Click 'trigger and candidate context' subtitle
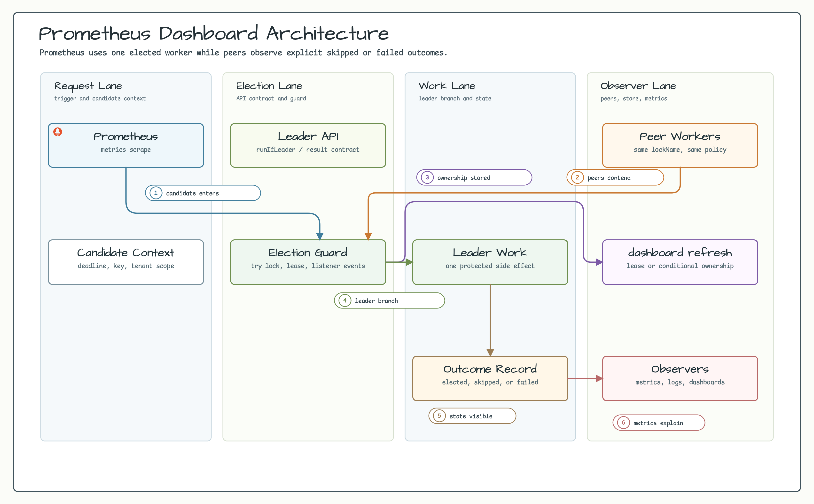The height and width of the screenshot is (504, 814). pos(100,98)
